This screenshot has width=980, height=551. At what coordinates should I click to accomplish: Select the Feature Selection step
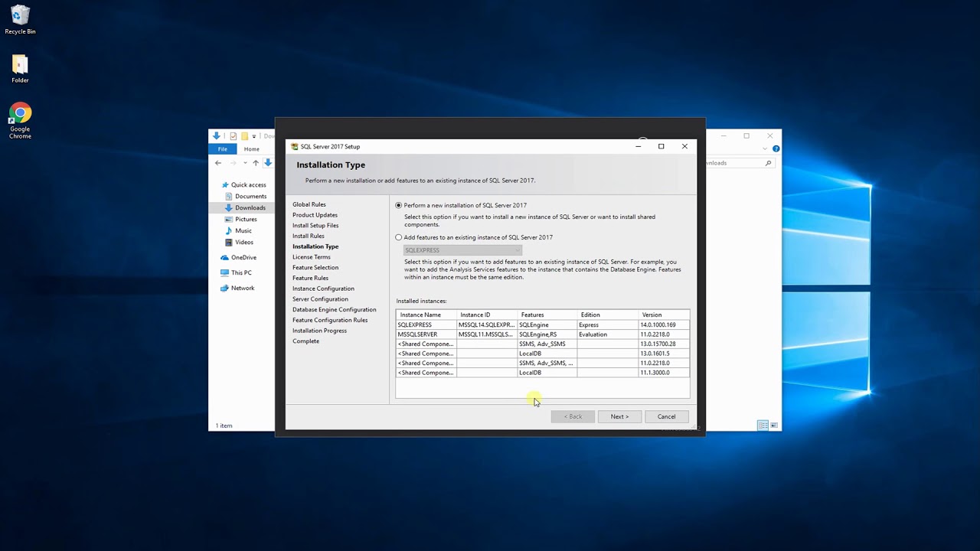click(315, 267)
